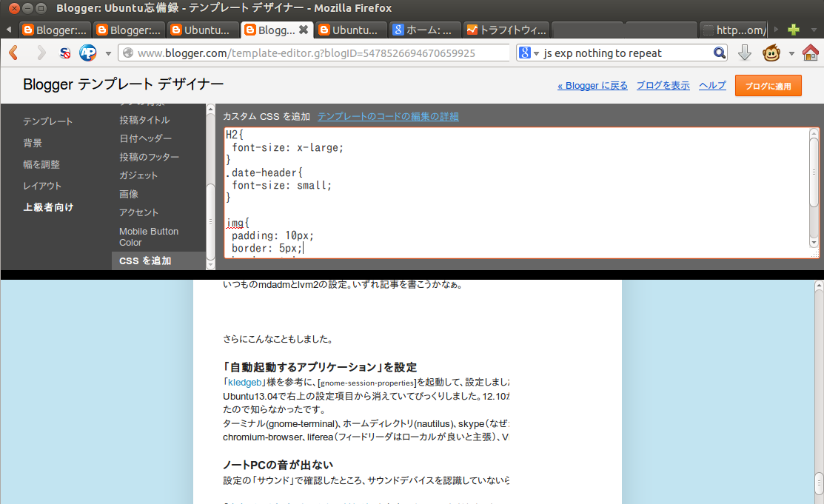824x504 pixels.
Task: Open the list-all-tabs dropdown arrow
Action: point(813,30)
